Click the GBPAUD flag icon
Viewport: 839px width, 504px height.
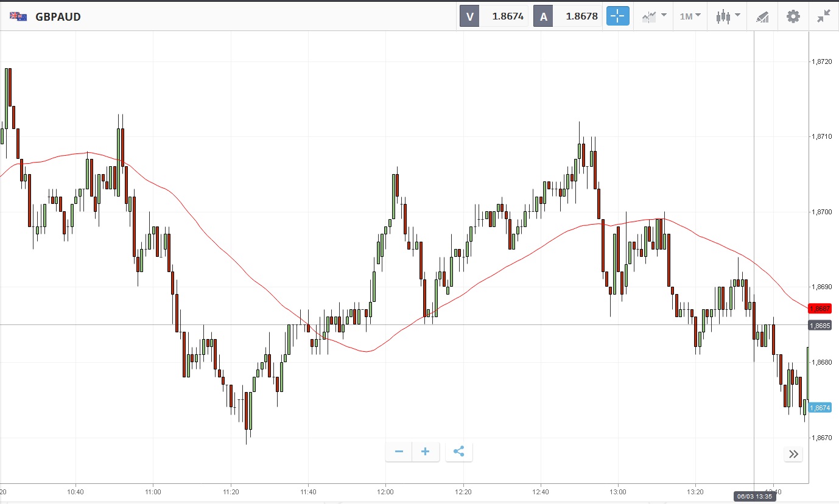(18, 16)
